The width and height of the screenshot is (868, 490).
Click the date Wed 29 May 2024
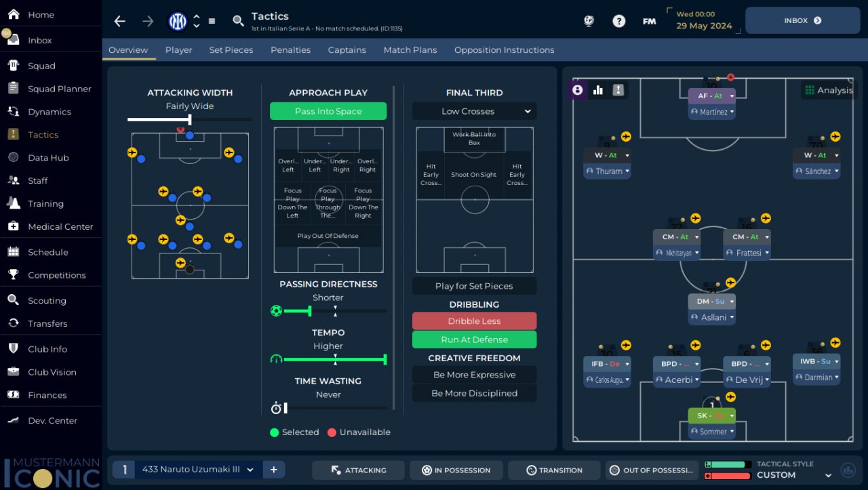[704, 20]
